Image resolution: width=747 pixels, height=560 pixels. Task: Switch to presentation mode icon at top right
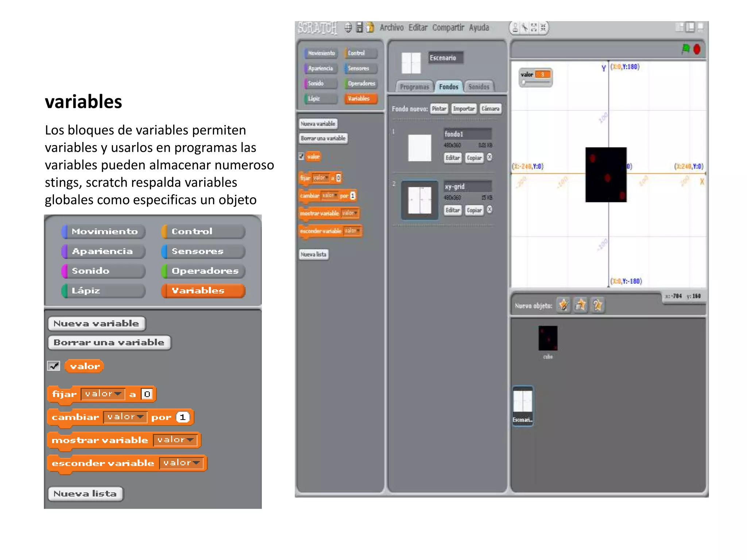(x=700, y=27)
